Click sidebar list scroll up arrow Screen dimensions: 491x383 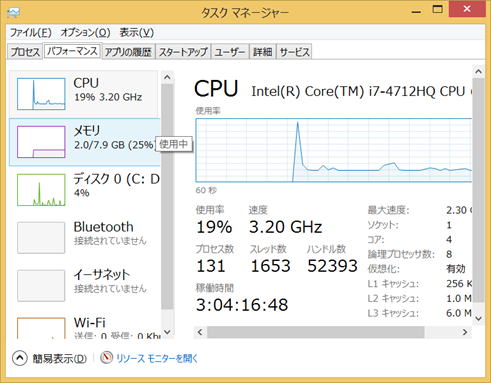pyautogui.click(x=167, y=77)
